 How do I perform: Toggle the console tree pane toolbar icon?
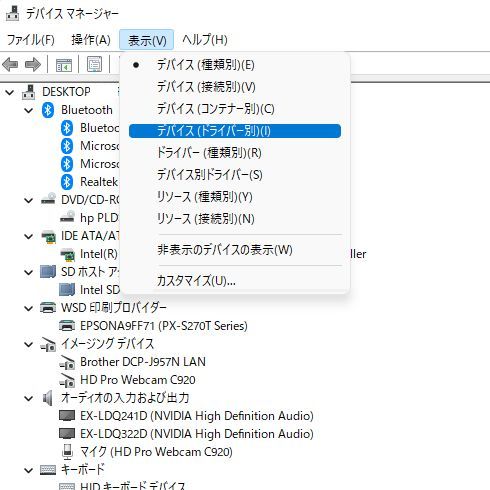64,65
